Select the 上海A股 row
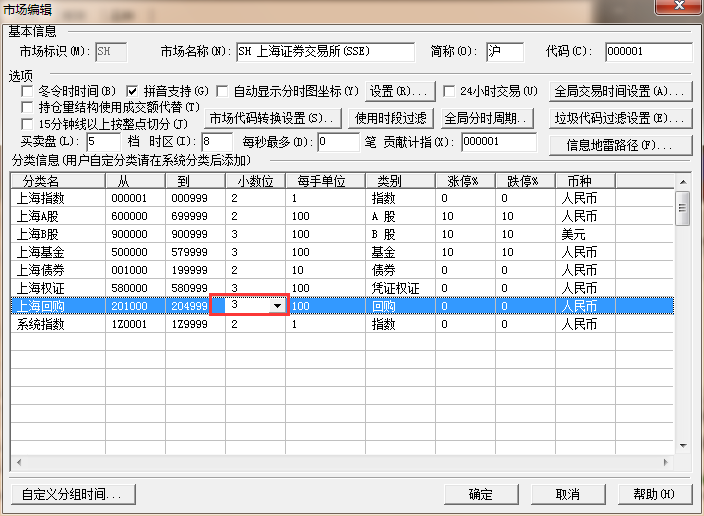 coord(58,217)
